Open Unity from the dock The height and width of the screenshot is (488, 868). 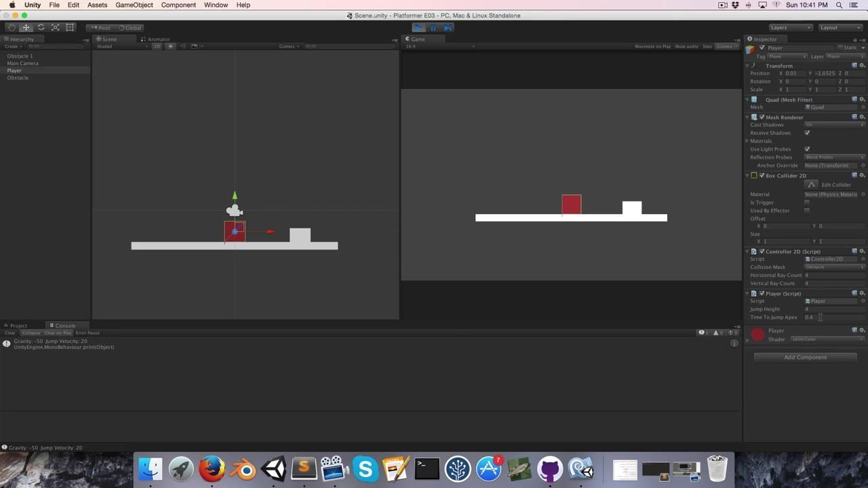coord(274,469)
